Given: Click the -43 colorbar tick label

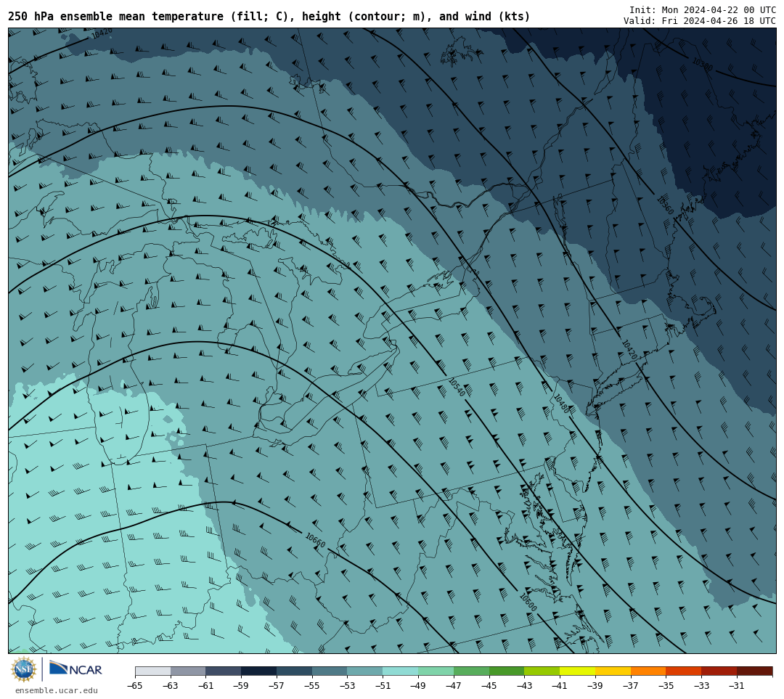Looking at the screenshot, I should tap(525, 685).
